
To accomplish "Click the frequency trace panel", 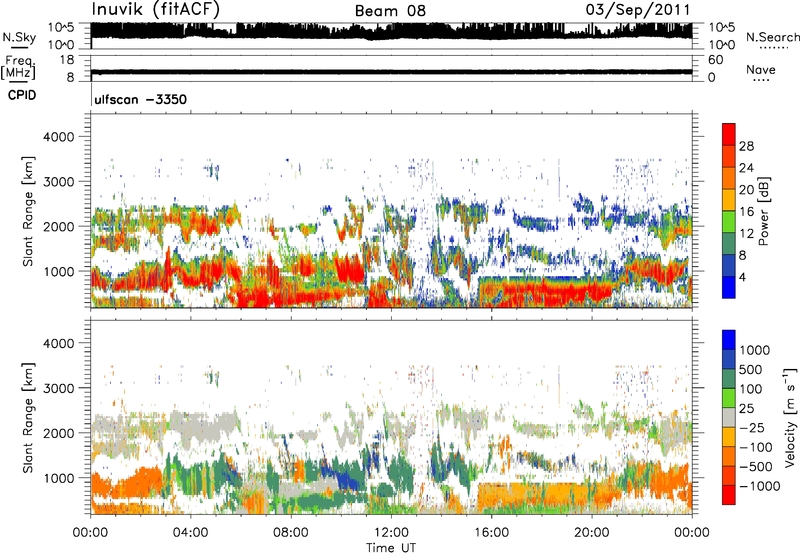I will pos(391,68).
